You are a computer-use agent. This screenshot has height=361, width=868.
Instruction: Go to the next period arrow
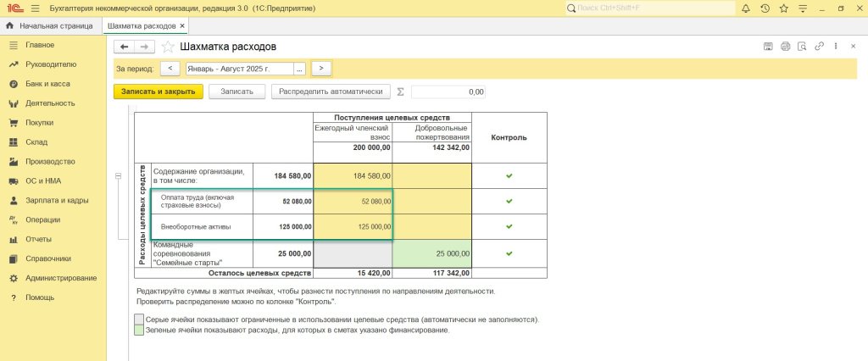(x=321, y=69)
